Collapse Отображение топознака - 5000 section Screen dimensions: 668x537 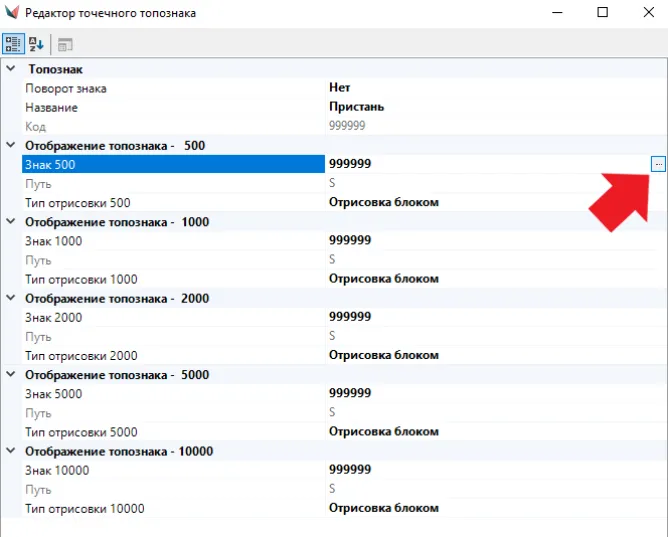pyautogui.click(x=11, y=374)
